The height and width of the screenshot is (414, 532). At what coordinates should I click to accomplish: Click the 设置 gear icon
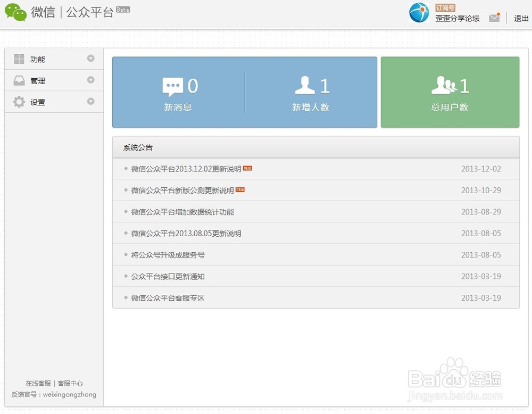19,102
